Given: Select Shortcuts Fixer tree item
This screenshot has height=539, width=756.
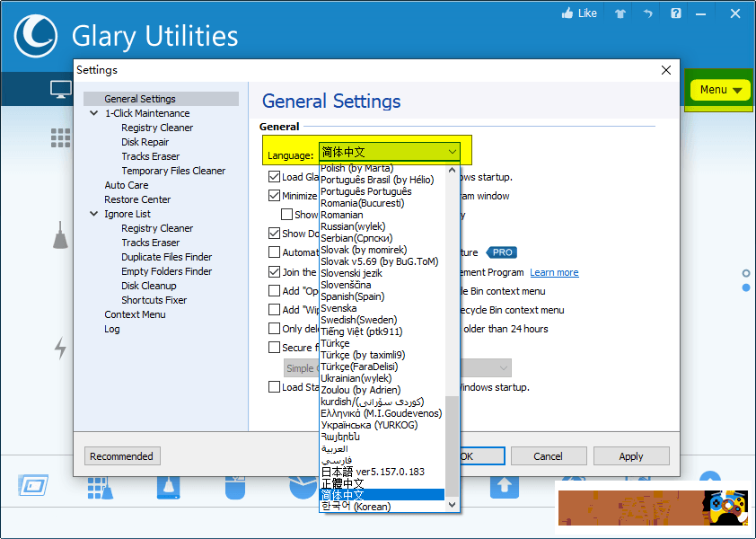Looking at the screenshot, I should point(154,300).
